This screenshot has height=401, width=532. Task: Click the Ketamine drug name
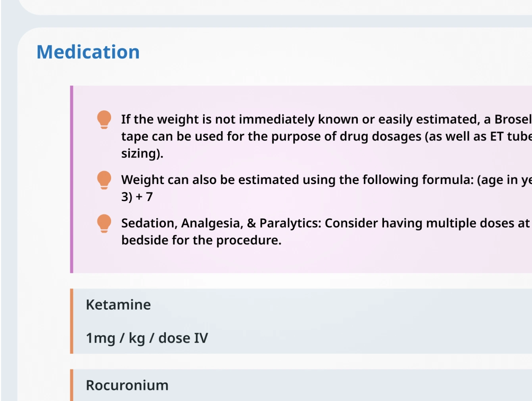[x=118, y=305]
